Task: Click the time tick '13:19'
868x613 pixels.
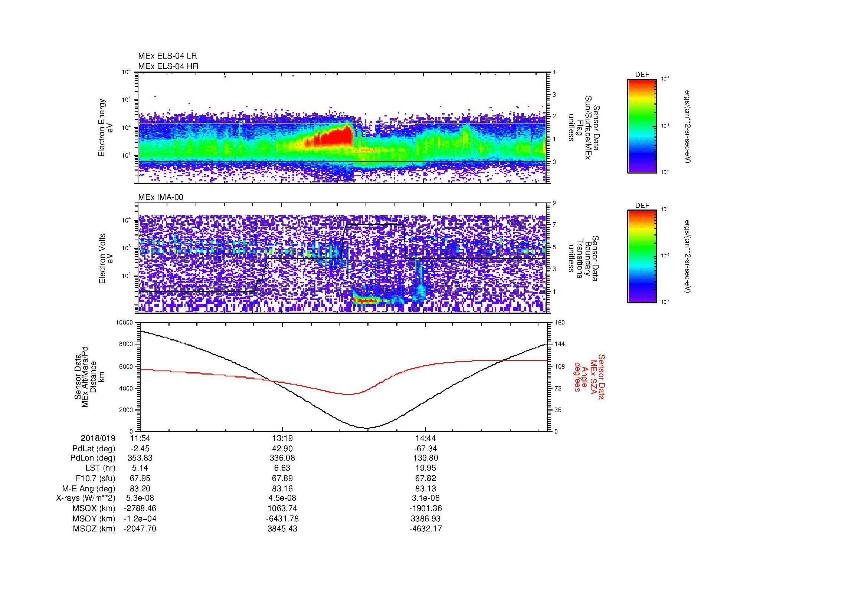Action: pyautogui.click(x=282, y=438)
